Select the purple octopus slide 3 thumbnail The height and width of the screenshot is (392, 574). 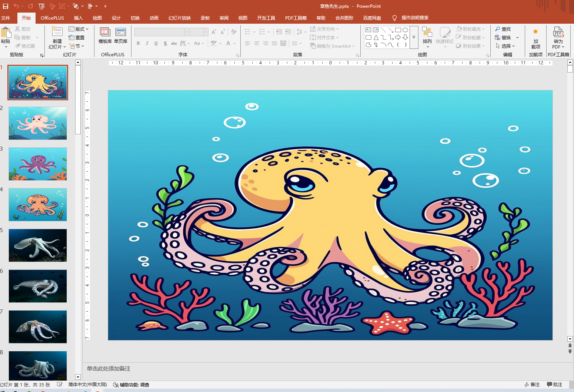(38, 164)
